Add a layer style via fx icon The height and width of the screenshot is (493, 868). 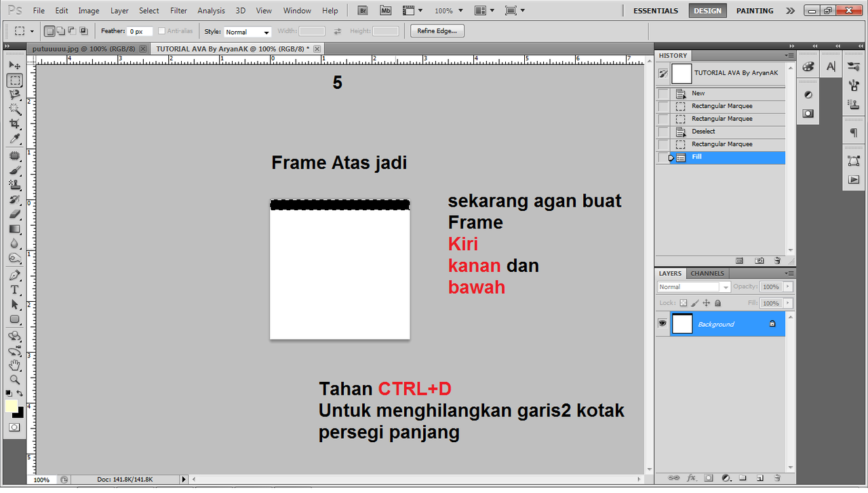[x=692, y=477]
